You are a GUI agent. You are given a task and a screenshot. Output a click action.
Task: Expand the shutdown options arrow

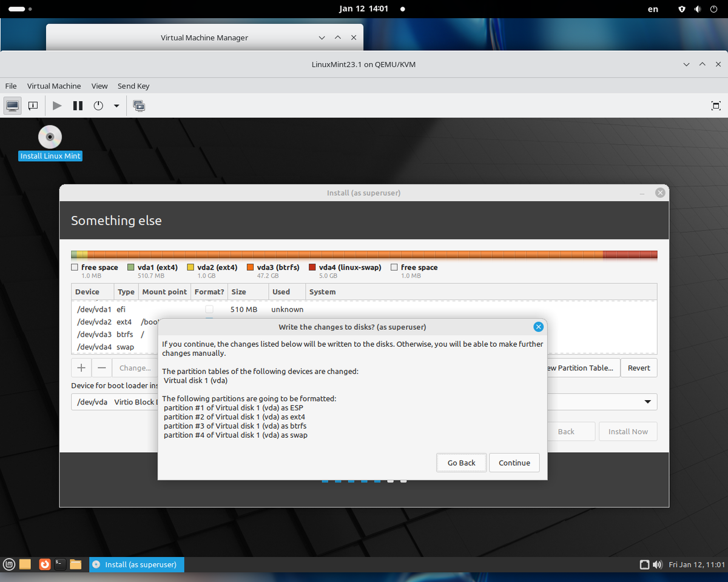[x=116, y=106]
